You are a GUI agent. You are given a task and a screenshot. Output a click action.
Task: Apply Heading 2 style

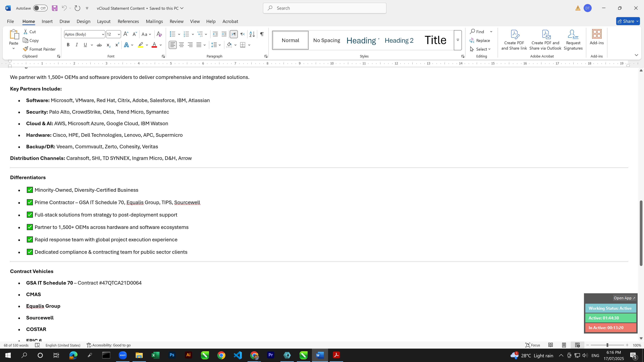tap(399, 40)
